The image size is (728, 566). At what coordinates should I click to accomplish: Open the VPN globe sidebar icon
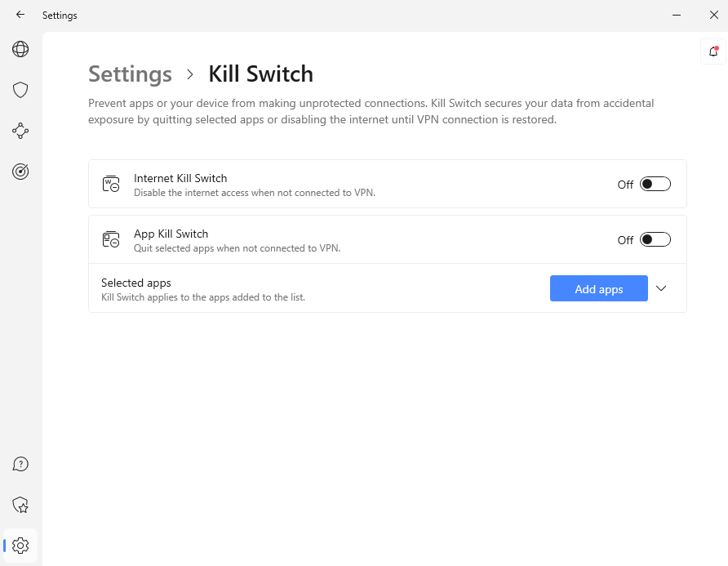(x=20, y=49)
